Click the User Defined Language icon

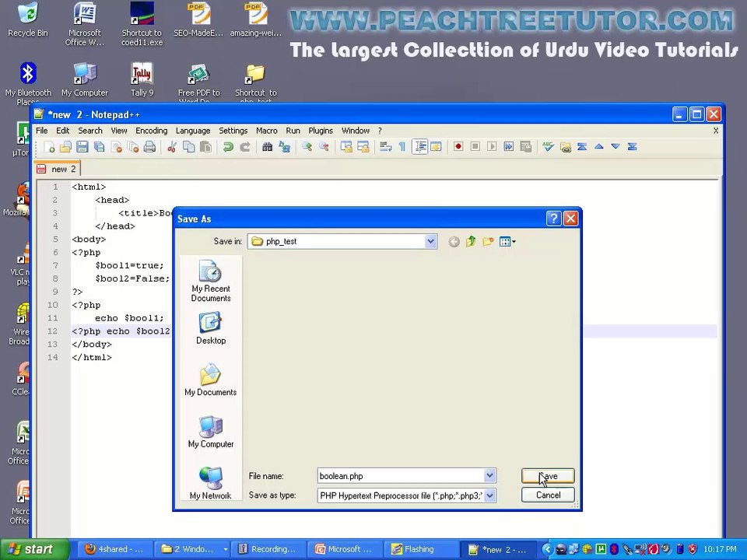[436, 147]
